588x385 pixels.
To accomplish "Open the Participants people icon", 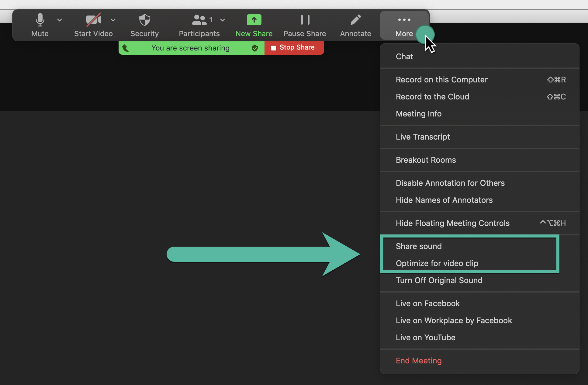I will coord(199,20).
